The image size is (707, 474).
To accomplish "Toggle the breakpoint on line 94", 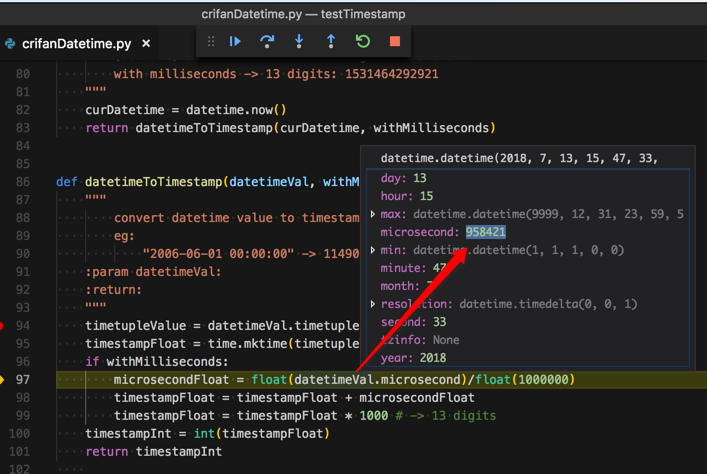I will (x=1, y=326).
